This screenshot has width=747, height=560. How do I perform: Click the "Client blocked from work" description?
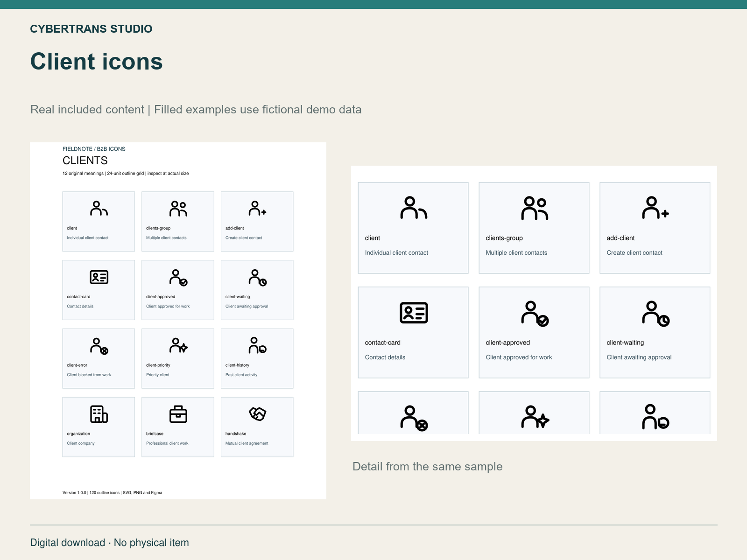(x=89, y=375)
